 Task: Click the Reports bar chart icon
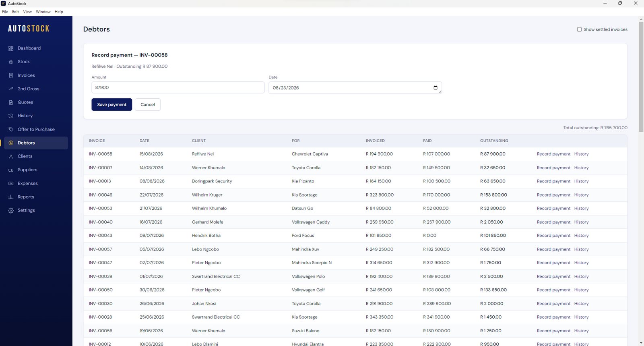point(11,197)
